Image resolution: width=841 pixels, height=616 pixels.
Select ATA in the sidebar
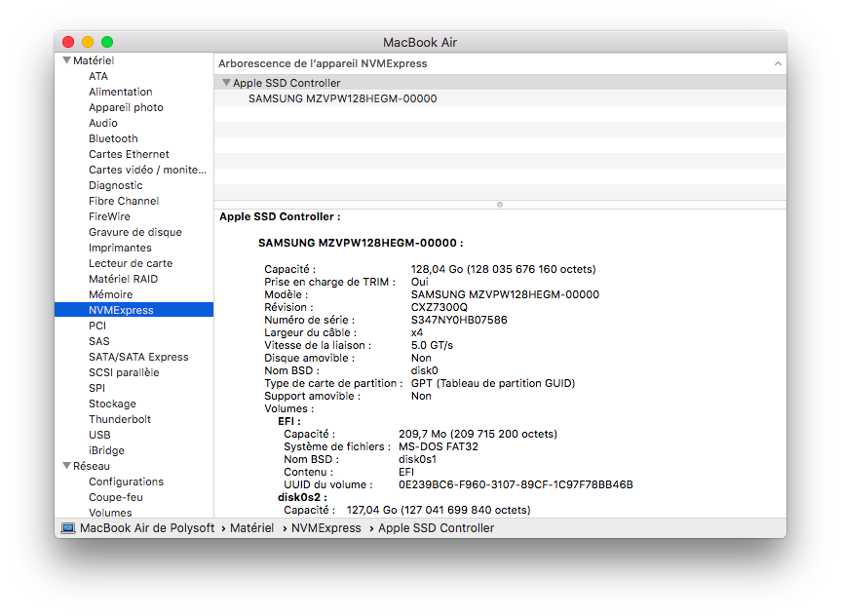(98, 76)
